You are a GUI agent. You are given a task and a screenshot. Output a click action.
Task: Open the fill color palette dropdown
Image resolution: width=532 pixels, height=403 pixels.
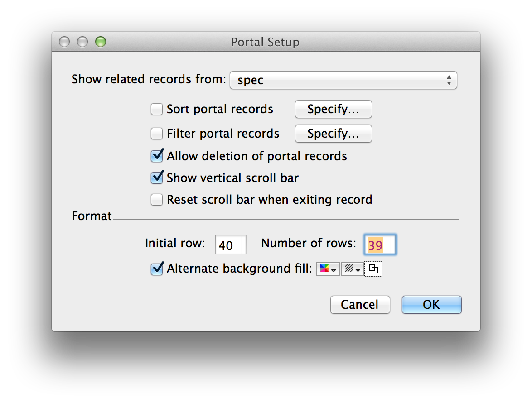pyautogui.click(x=328, y=269)
